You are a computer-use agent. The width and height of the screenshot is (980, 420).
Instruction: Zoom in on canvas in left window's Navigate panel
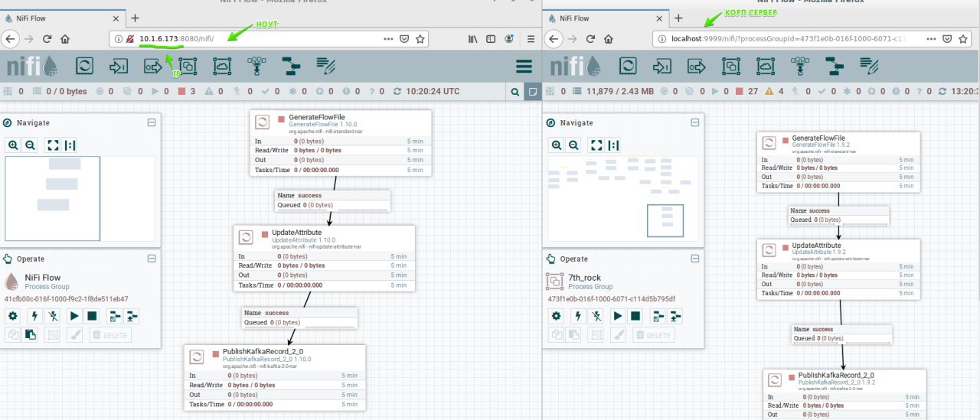(14, 145)
